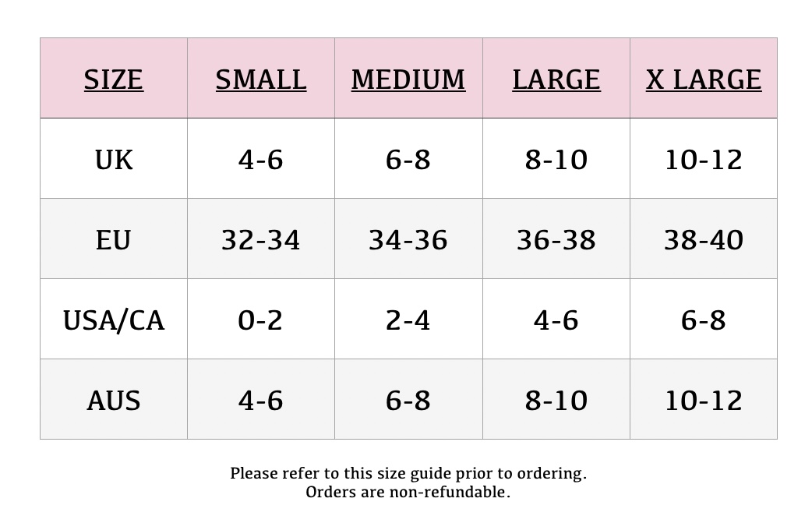Select the UK row label
This screenshot has height=516, width=812.
[114, 160]
